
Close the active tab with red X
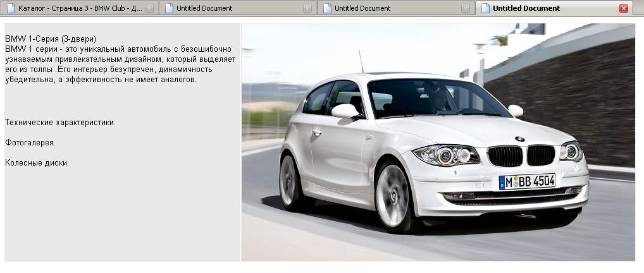coord(624,8)
